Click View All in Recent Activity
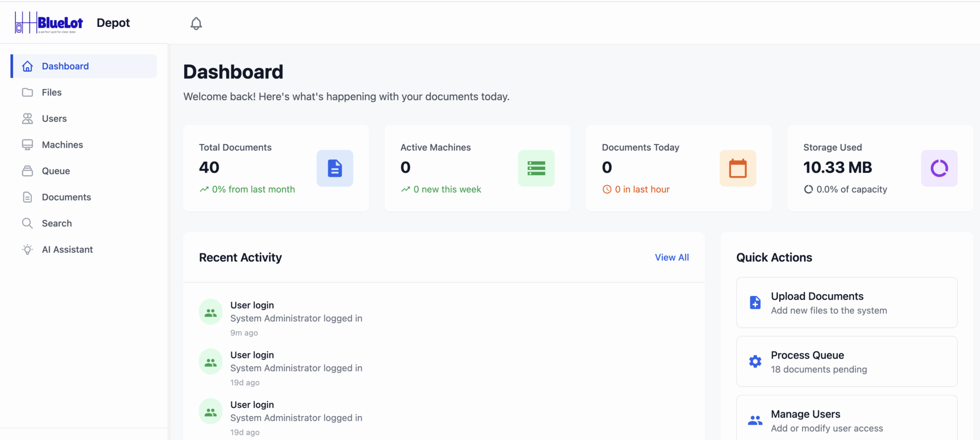This screenshot has width=980, height=440. 671,258
